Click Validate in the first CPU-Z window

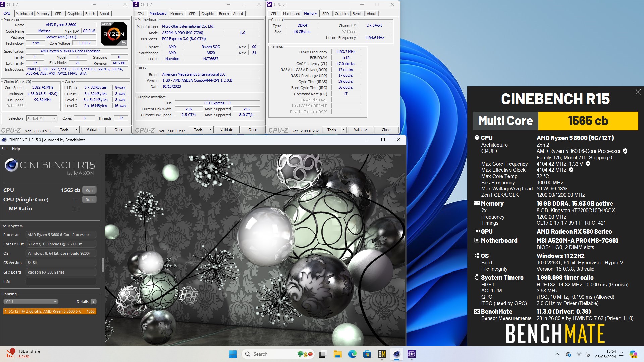[93, 130]
